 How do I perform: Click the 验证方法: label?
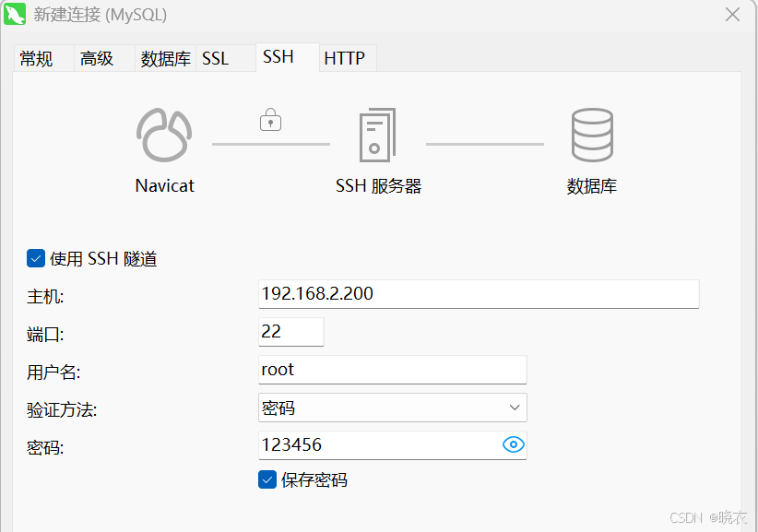coord(62,410)
